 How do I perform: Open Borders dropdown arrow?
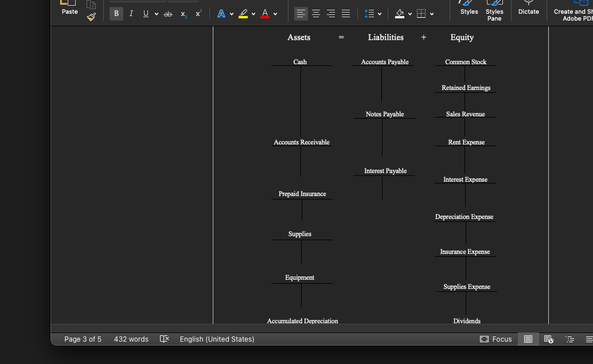(432, 14)
